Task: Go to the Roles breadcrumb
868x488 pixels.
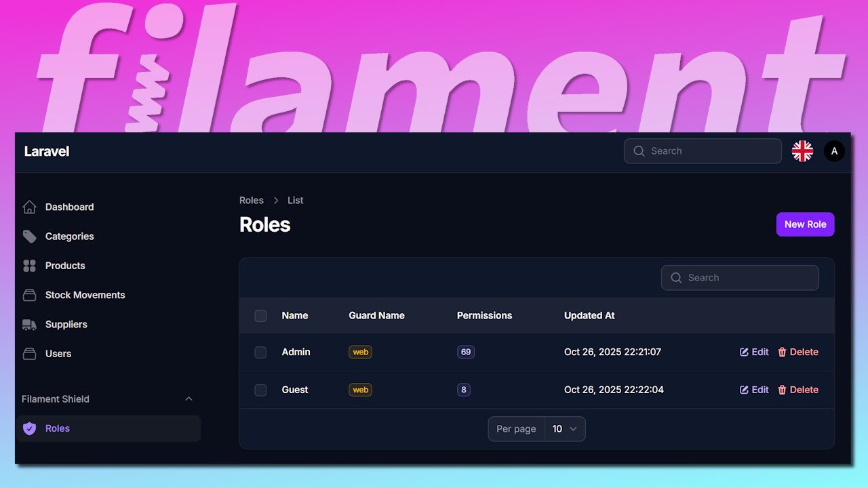Action: point(252,200)
